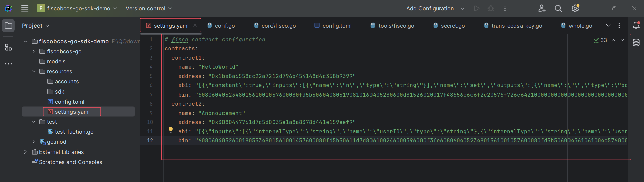The height and width of the screenshot is (182, 644).
Task: Open the Structure tool window icon
Action: pos(9,47)
